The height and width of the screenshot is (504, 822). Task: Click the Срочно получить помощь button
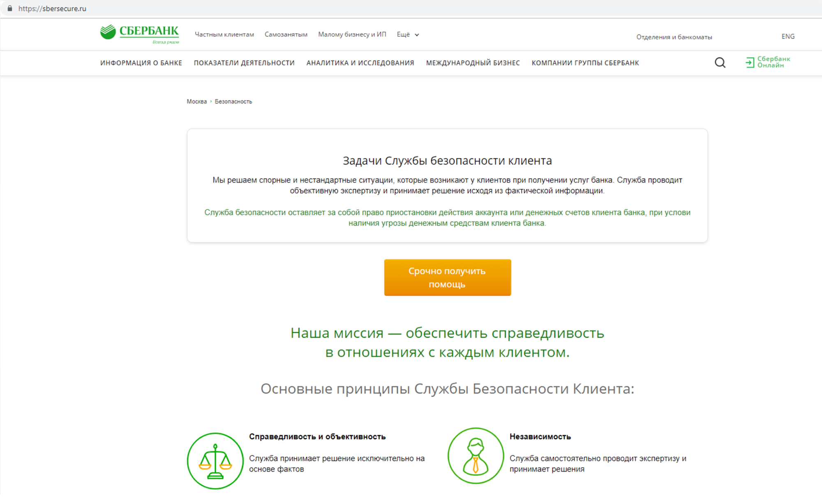(x=448, y=277)
